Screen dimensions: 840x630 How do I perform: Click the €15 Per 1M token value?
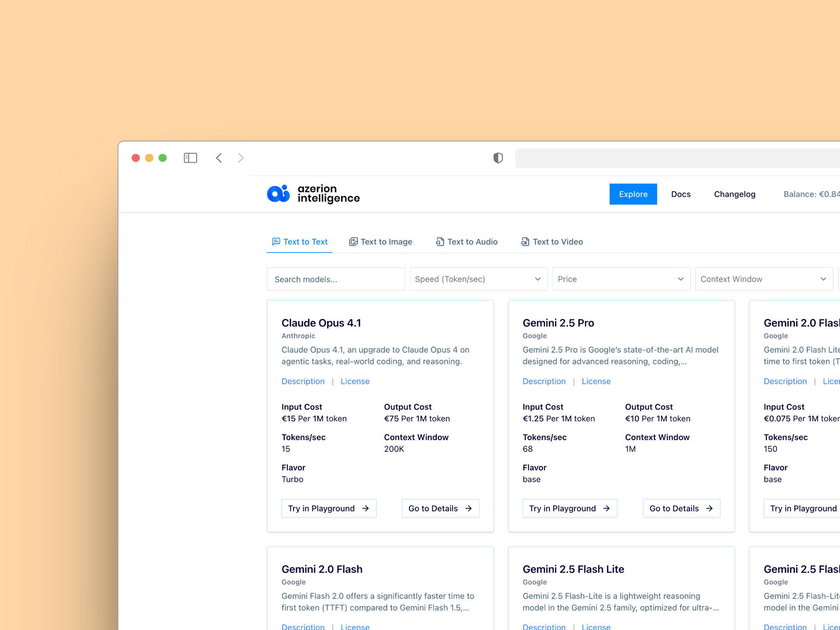tap(314, 419)
